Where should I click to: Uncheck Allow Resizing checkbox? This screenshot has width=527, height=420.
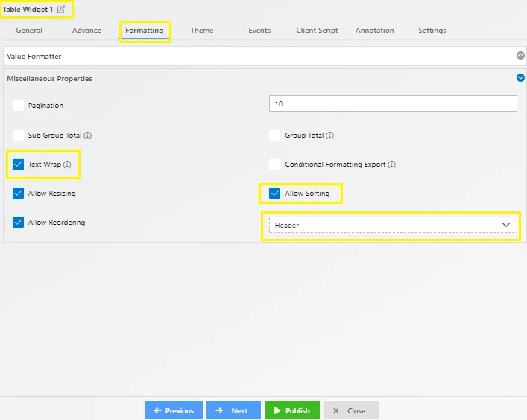18,194
